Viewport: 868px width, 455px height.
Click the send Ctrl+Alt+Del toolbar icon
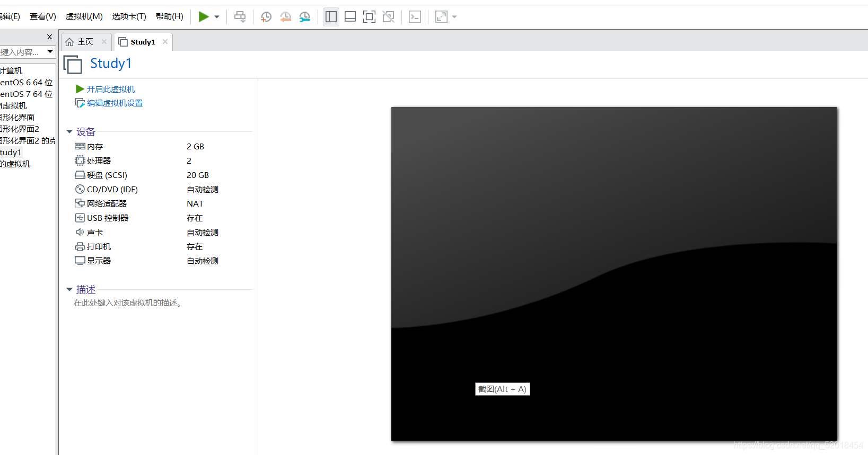240,17
